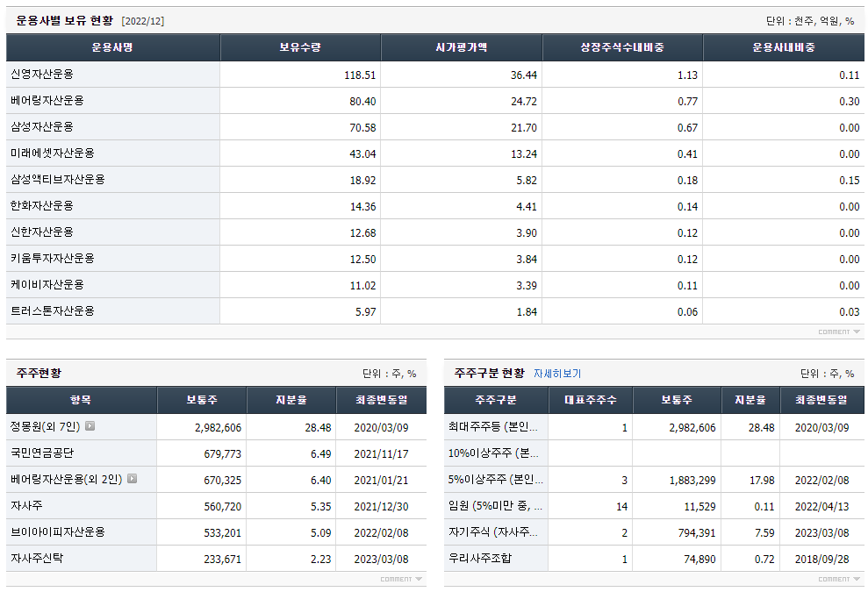Click the holding value 80.40

pyautogui.click(x=362, y=101)
